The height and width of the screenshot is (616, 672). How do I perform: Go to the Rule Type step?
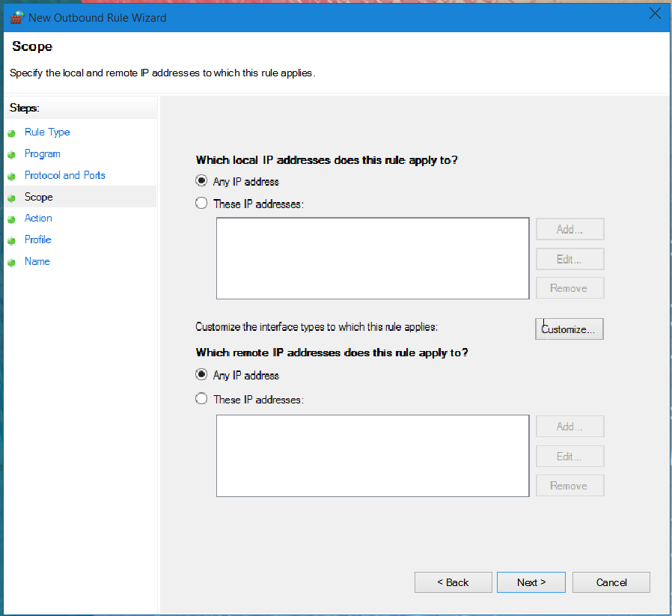47,132
